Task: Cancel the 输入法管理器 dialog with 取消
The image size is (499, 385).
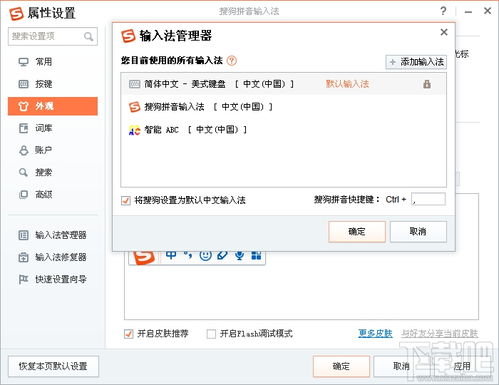Action: click(418, 231)
